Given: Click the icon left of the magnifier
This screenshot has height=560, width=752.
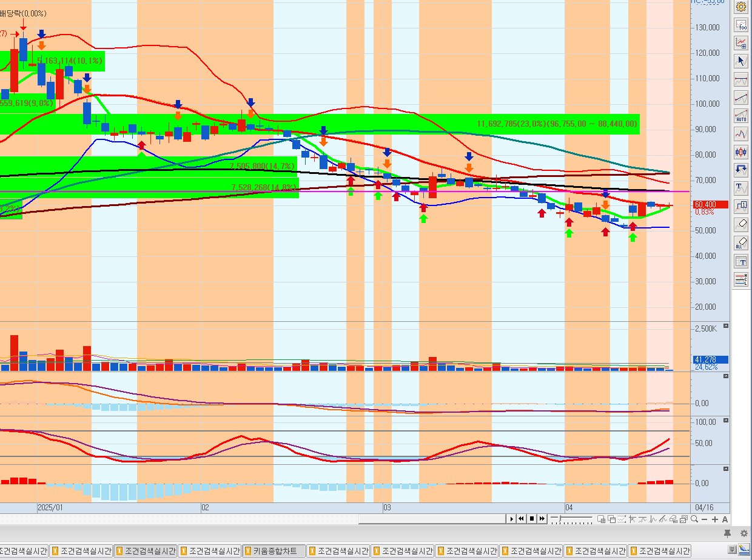Looking at the screenshot, I should (683, 519).
